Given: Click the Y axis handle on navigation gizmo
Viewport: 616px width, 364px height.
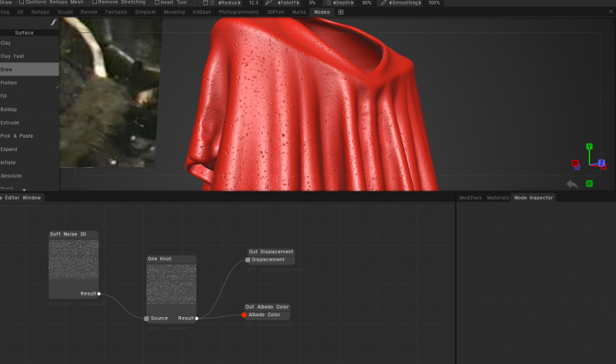Looking at the screenshot, I should (x=589, y=146).
